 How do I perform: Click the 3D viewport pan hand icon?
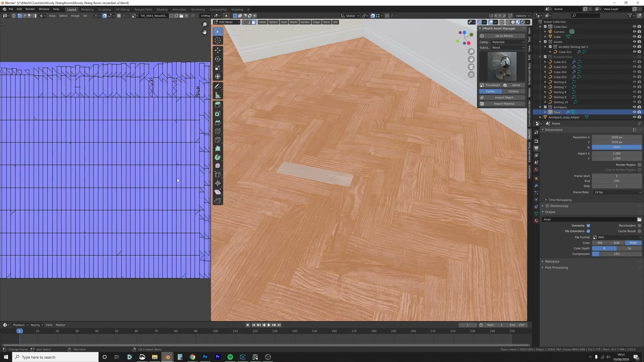(471, 59)
